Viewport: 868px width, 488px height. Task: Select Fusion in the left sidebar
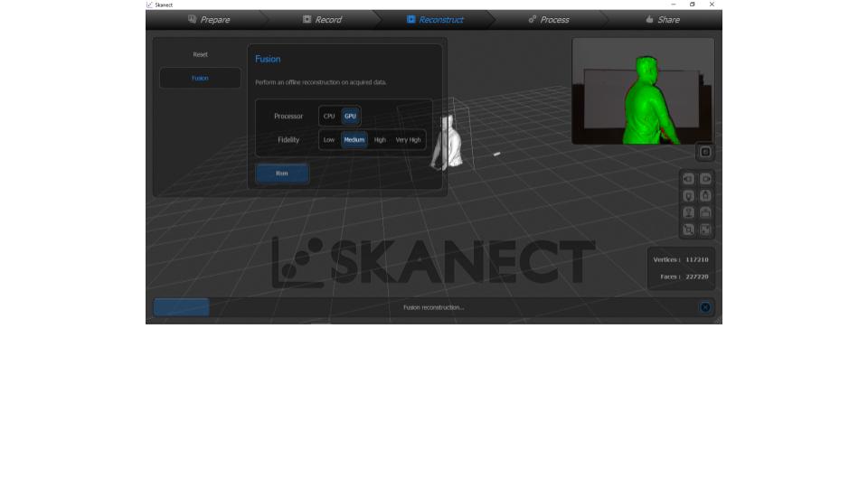click(201, 78)
